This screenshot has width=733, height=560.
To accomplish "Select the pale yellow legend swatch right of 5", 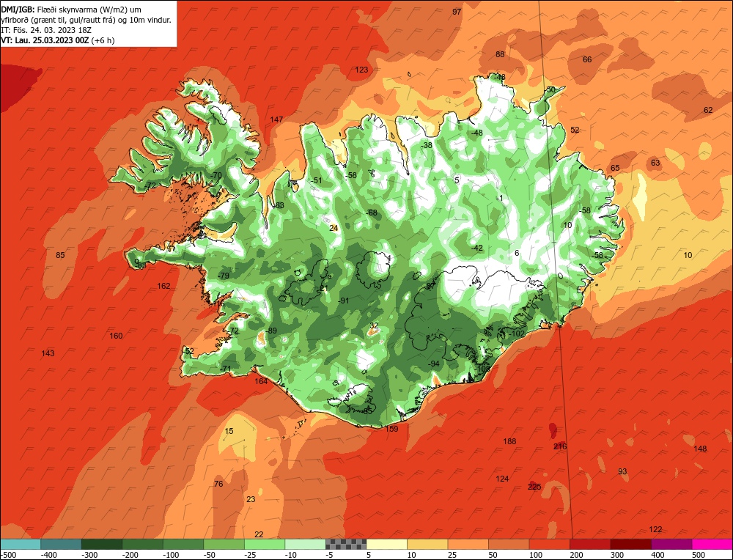I will (x=386, y=544).
